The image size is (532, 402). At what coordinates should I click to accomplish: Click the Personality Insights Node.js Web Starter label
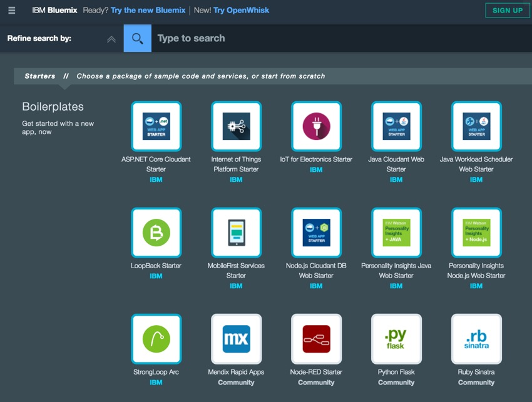tap(476, 271)
